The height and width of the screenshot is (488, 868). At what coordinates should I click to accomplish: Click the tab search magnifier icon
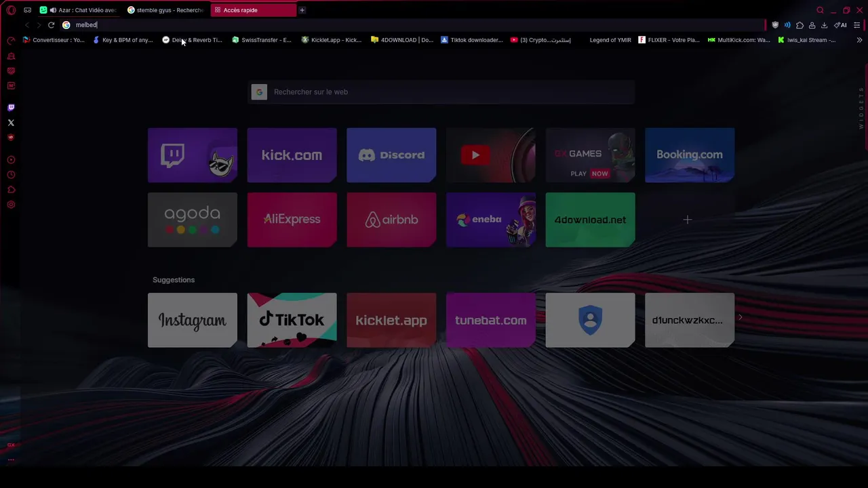pos(820,10)
